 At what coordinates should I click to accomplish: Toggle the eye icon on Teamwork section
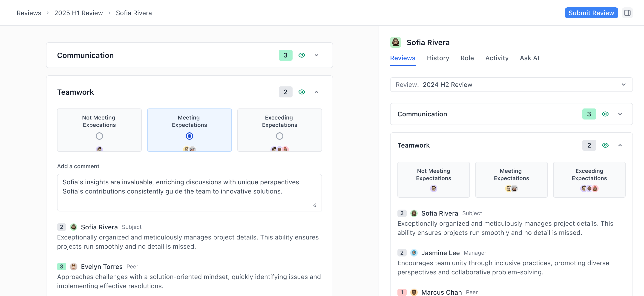click(302, 92)
